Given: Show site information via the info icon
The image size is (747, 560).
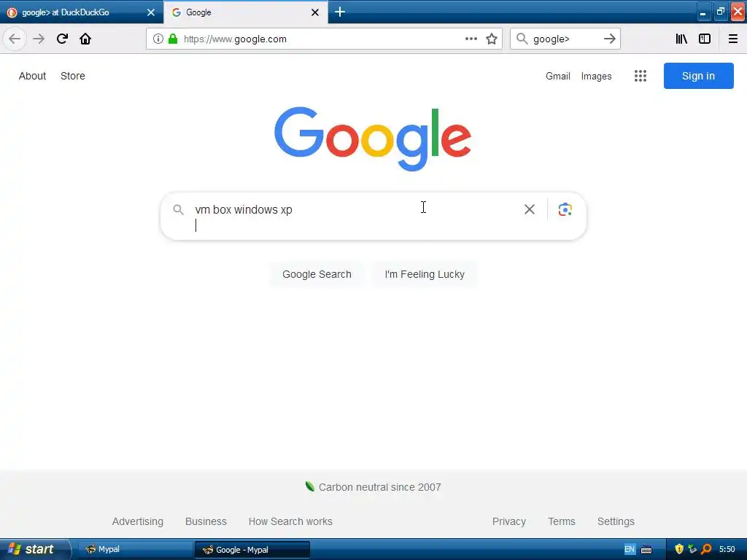Looking at the screenshot, I should [158, 39].
